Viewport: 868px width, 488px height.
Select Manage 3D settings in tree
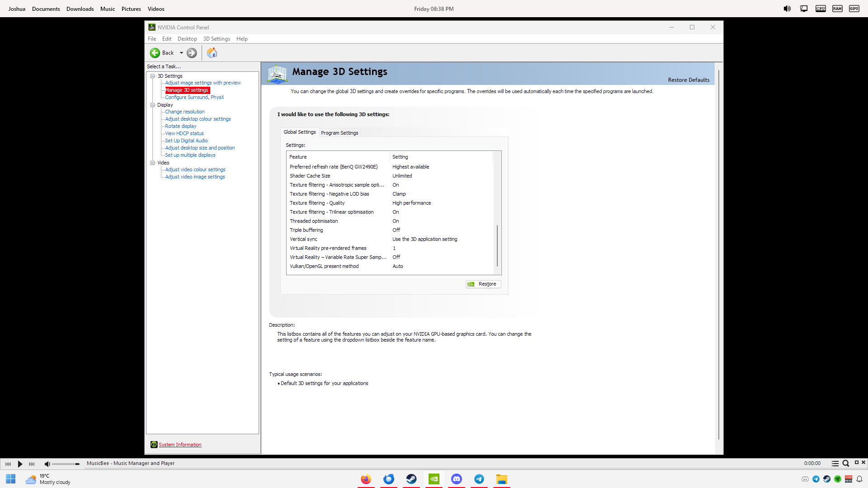(187, 90)
